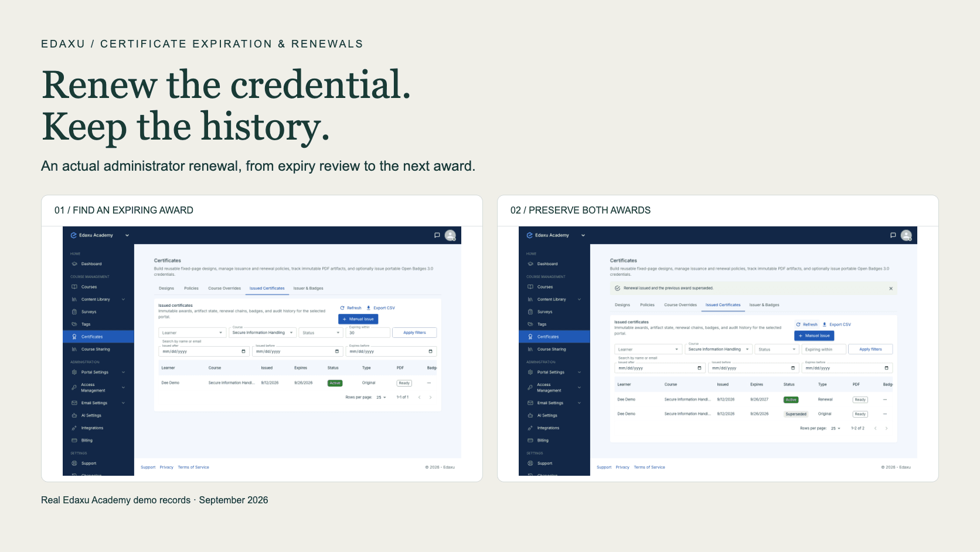Expand Content Library chevron in panel 02 sidebar
The width and height of the screenshot is (980, 552).
click(x=579, y=300)
